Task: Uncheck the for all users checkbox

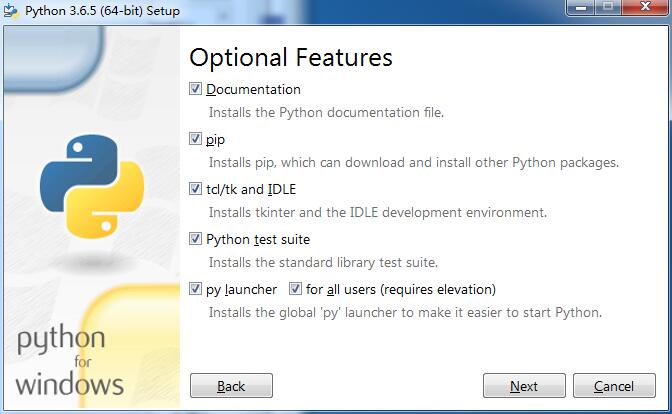Action: [x=295, y=289]
